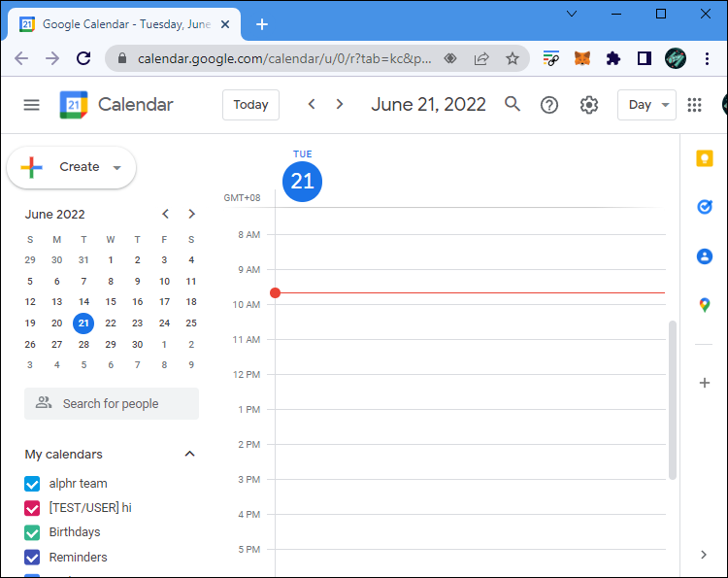
Task: Click the lock site info icon
Action: [x=122, y=58]
